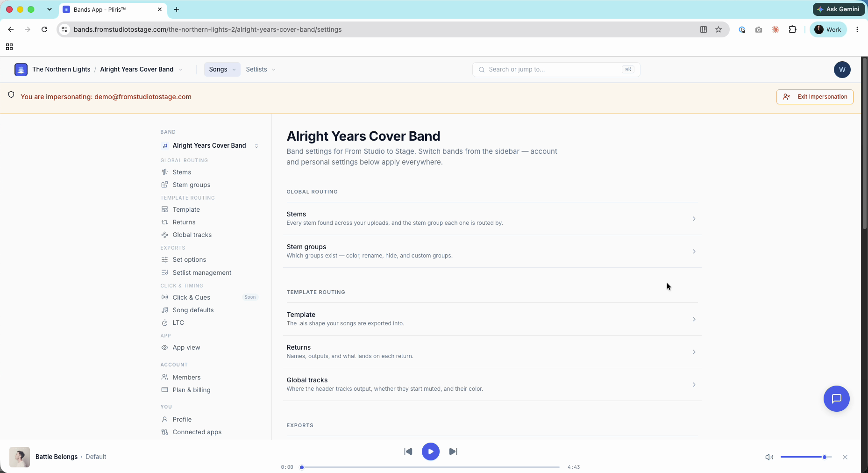Click the camera extension icon
868x473 pixels.
[759, 29]
